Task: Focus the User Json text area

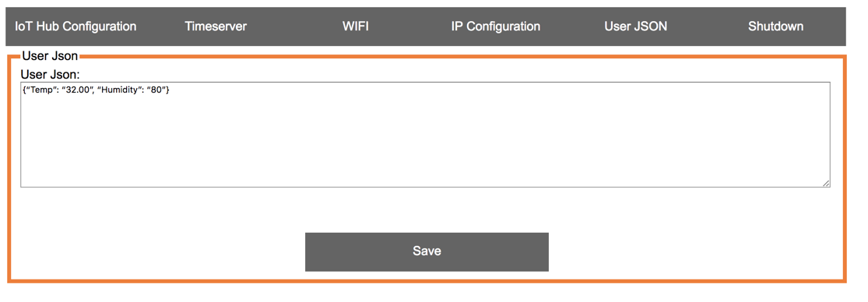Action: pos(425,135)
